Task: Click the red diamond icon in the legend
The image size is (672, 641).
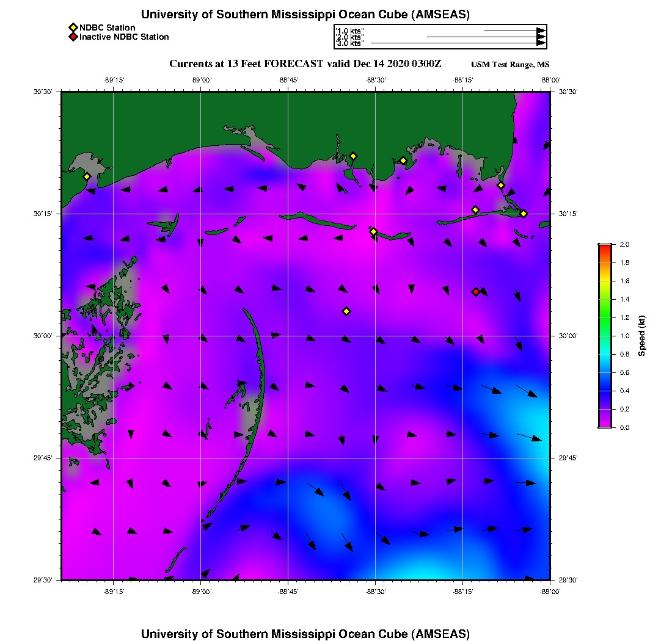Action: click(73, 37)
